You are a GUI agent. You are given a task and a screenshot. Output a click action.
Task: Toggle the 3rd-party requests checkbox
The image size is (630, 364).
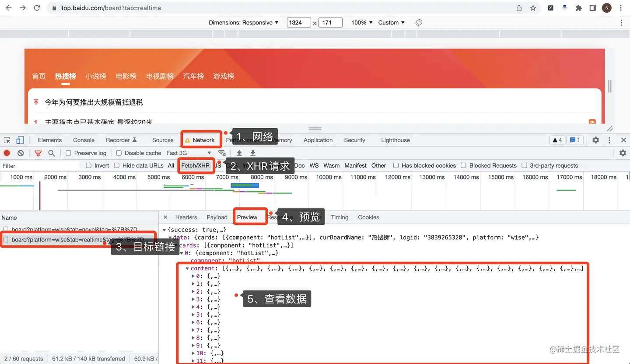click(x=525, y=165)
